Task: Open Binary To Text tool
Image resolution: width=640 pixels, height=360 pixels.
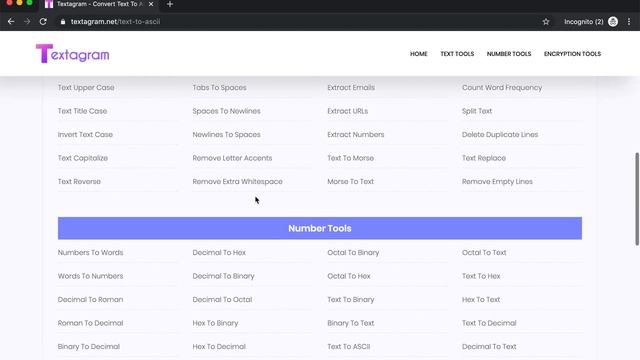Action: (351, 323)
